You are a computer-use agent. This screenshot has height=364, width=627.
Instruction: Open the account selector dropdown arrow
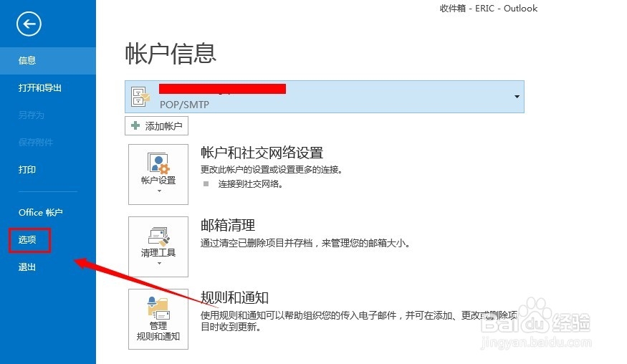tap(517, 97)
